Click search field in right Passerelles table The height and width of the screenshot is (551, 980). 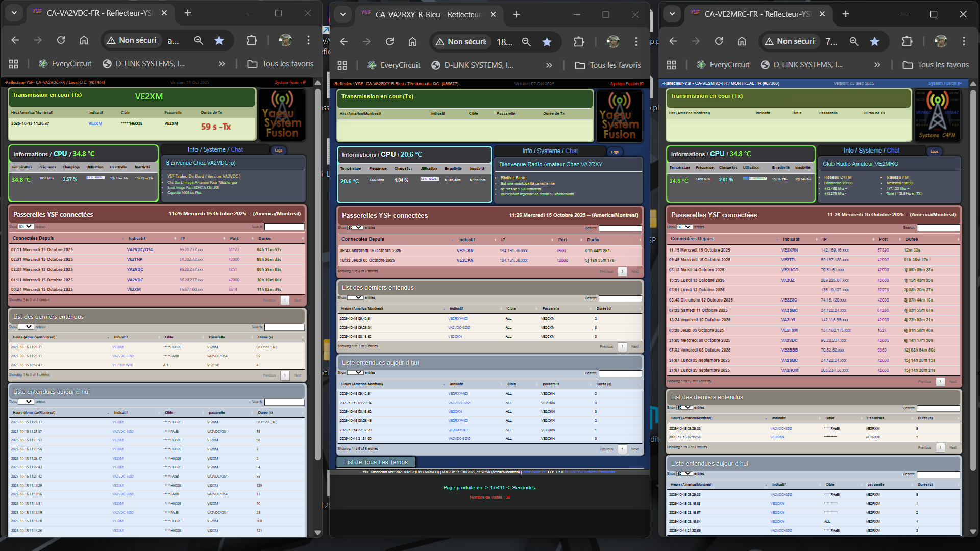(x=938, y=228)
